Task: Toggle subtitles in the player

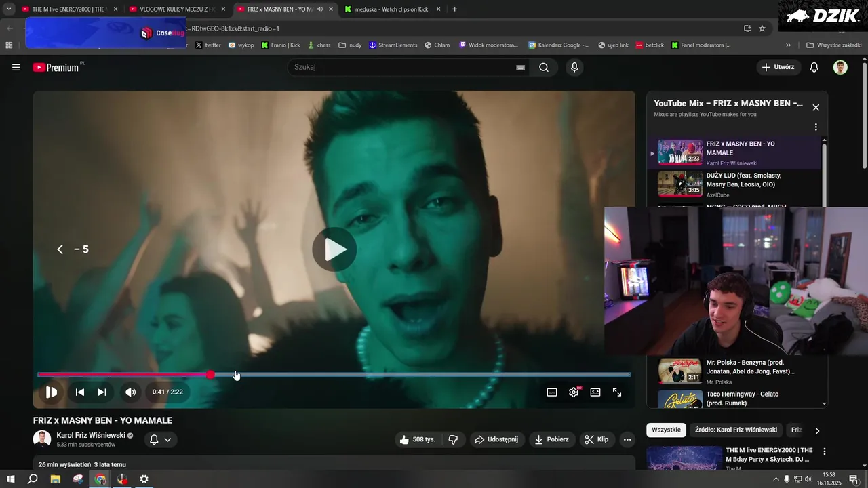Action: click(x=552, y=392)
